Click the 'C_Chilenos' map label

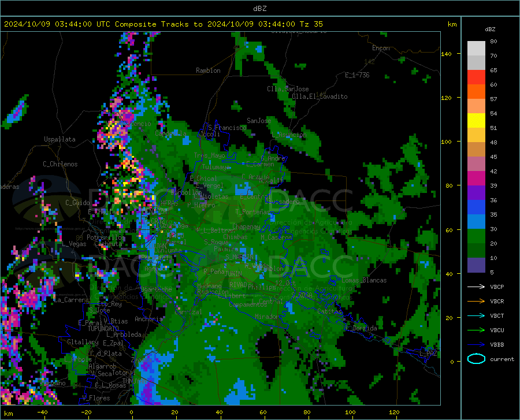[60, 164]
